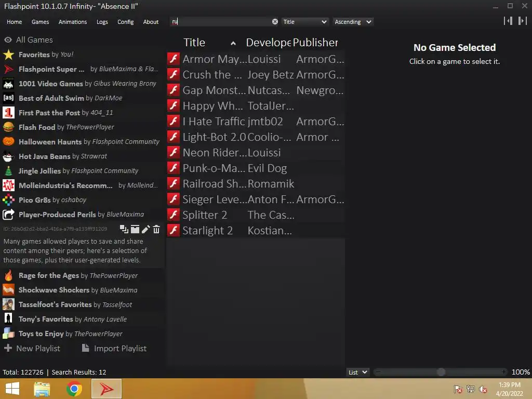Select the Sieger Level Pack game row
Screen dimensions: 532x399
pos(256,199)
